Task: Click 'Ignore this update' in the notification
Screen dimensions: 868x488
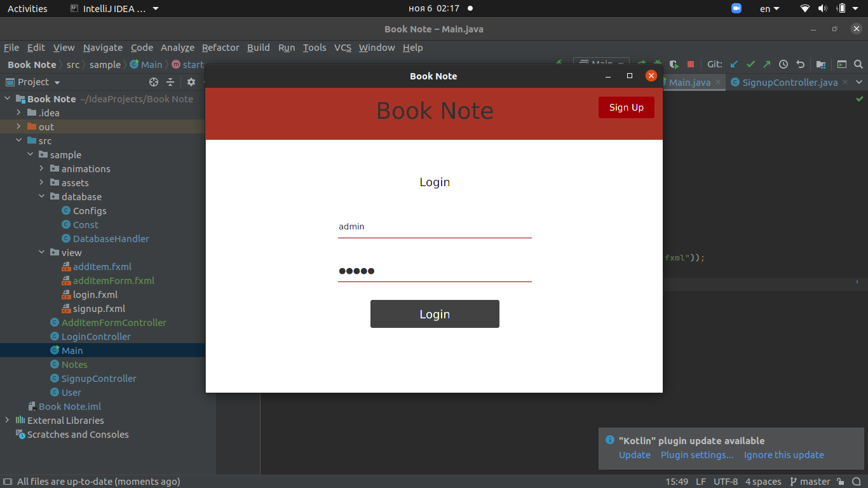Action: (783, 454)
